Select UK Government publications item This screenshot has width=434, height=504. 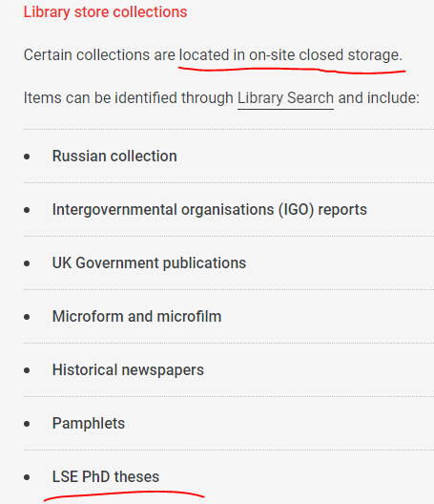149,262
